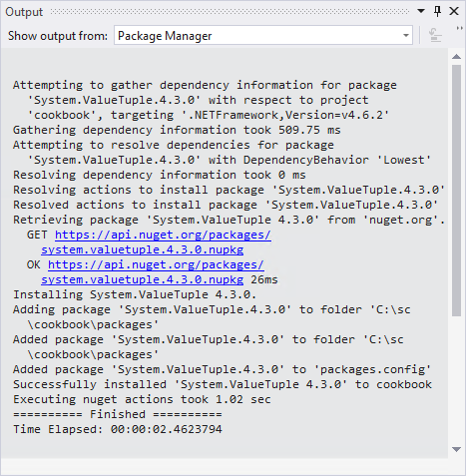Select the Package Manager combo box field

click(x=263, y=35)
